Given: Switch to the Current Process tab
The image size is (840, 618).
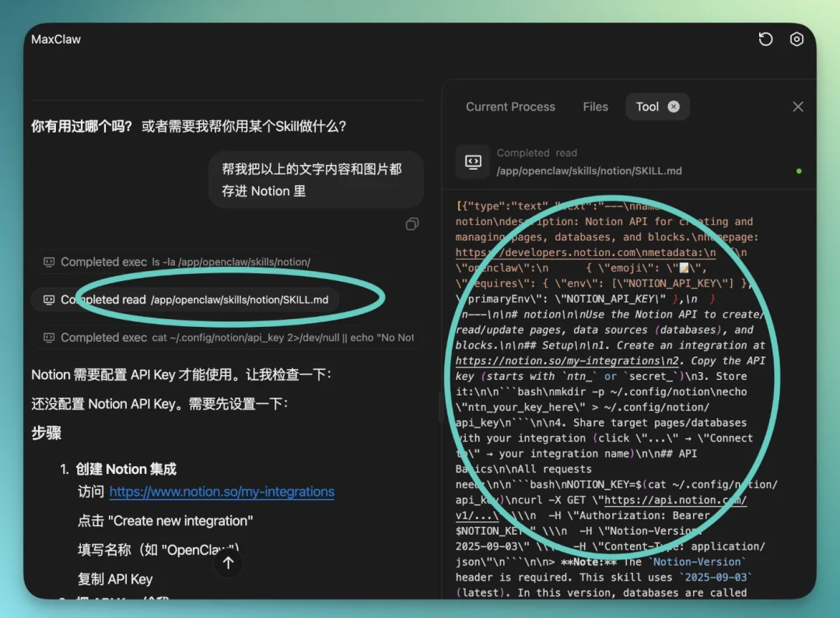Looking at the screenshot, I should [510, 107].
